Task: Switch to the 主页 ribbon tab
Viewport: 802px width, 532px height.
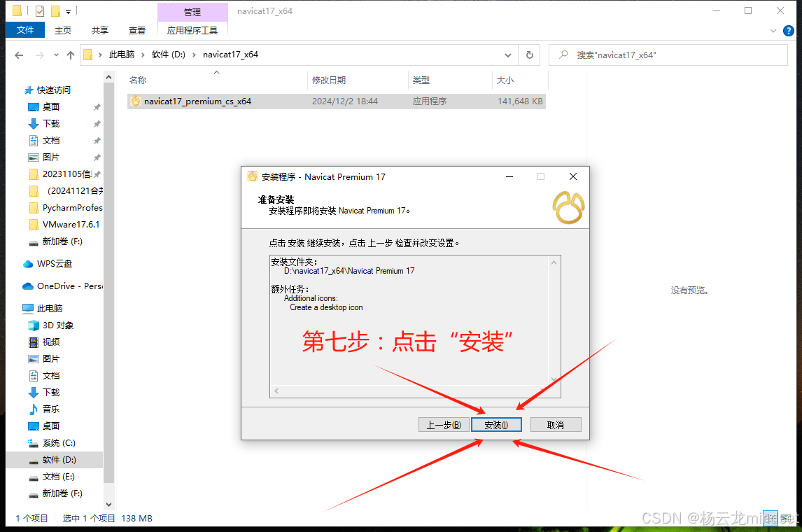Action: 63,30
